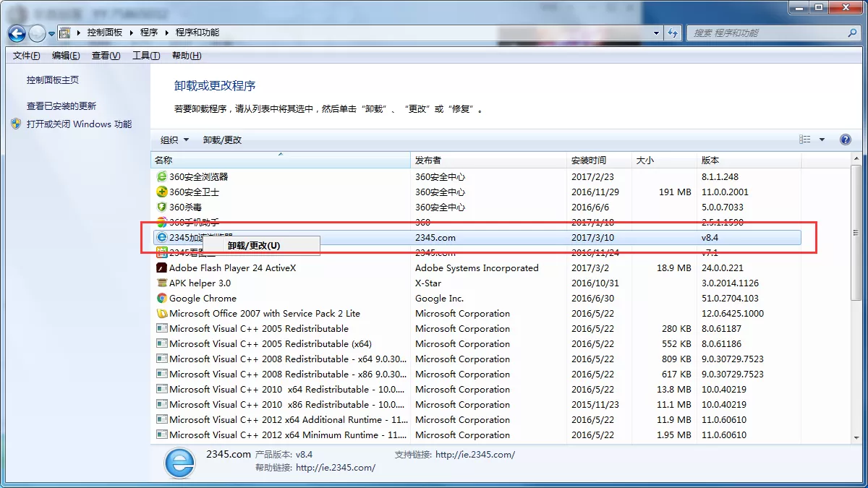Click the 360安全卫士 program icon
868x488 pixels.
point(162,192)
